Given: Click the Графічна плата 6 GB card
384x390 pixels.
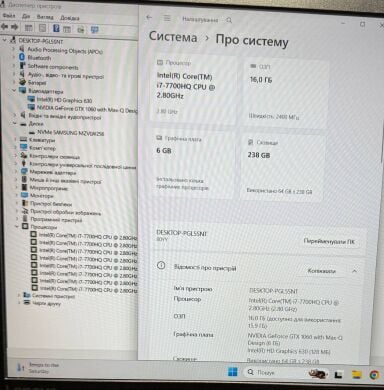Looking at the screenshot, I should (x=193, y=164).
